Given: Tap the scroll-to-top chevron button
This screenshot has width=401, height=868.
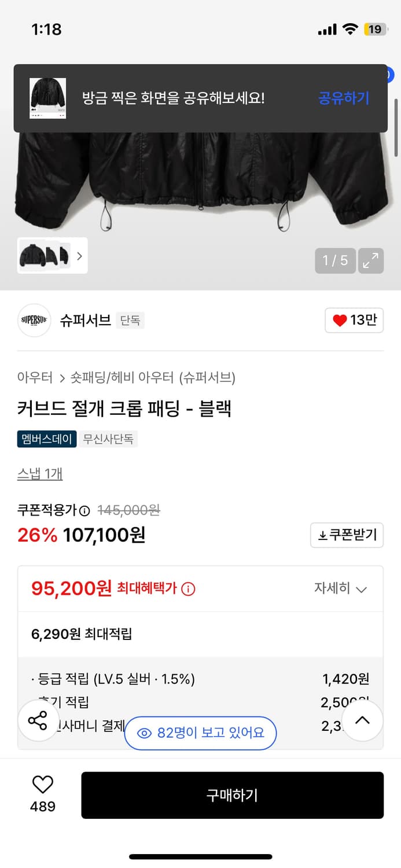Looking at the screenshot, I should click(362, 720).
